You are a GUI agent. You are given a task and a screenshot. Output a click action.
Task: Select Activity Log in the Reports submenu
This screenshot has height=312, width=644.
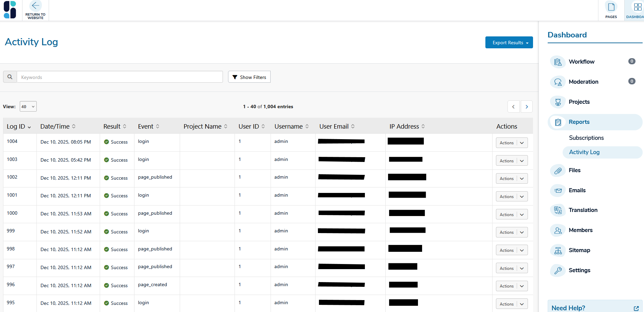(584, 152)
